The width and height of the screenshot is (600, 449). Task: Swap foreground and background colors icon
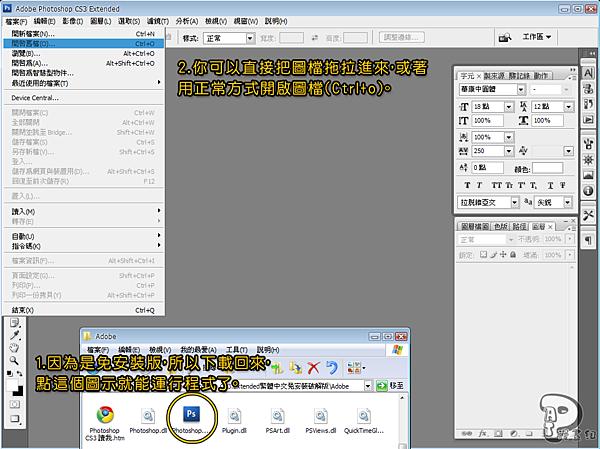(x=19, y=373)
